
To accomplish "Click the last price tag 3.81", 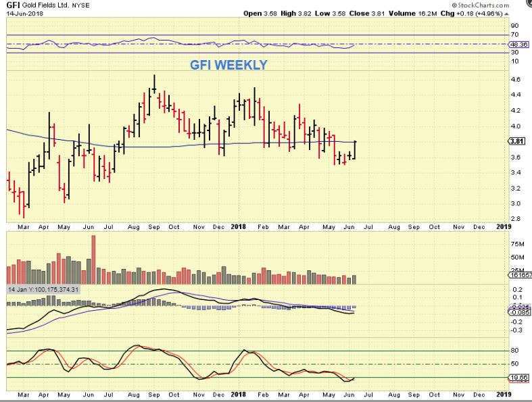I will pos(516,141).
